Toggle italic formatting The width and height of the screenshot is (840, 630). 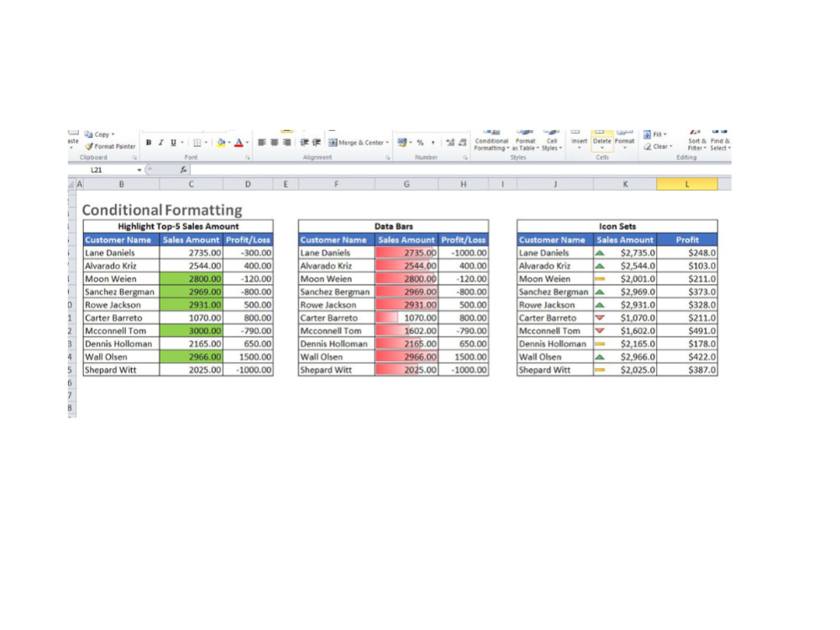pyautogui.click(x=160, y=143)
